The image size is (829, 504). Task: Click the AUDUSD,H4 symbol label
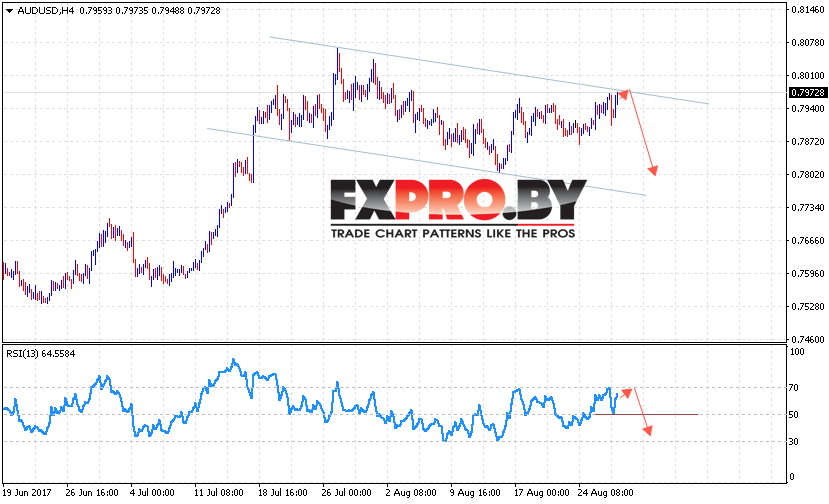point(45,11)
